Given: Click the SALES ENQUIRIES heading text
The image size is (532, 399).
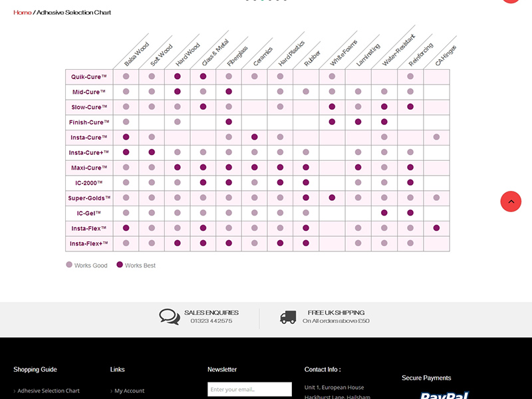Looking at the screenshot, I should pyautogui.click(x=211, y=313).
